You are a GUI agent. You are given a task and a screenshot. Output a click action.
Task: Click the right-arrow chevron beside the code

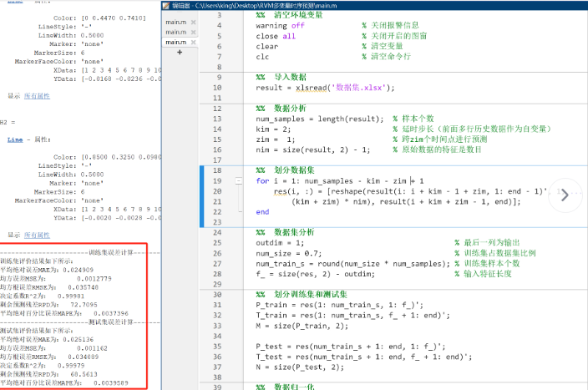click(565, 195)
